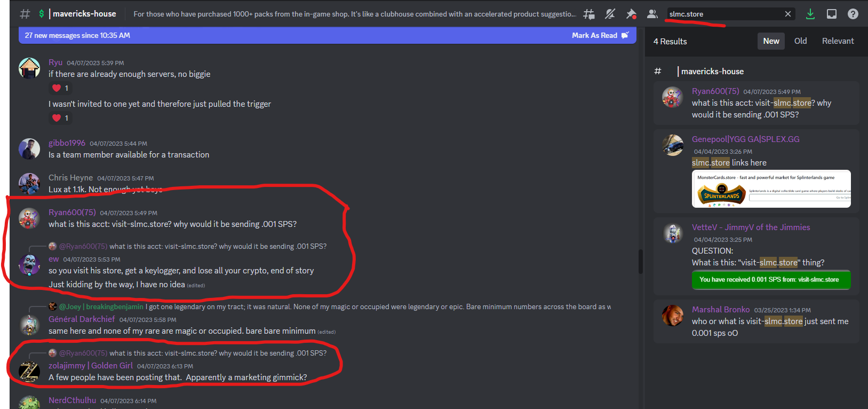This screenshot has height=409, width=868.
Task: Toggle channel notification mute bell icon
Action: pyautogui.click(x=610, y=14)
